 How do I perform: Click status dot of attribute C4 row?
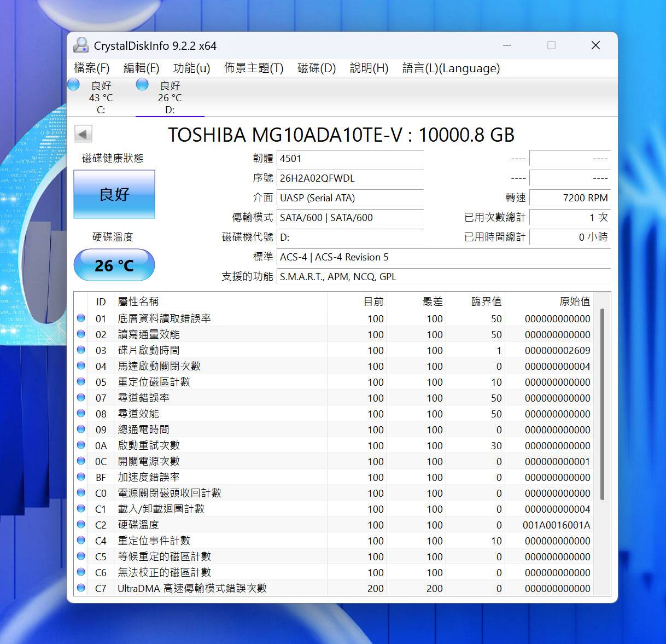[81, 540]
